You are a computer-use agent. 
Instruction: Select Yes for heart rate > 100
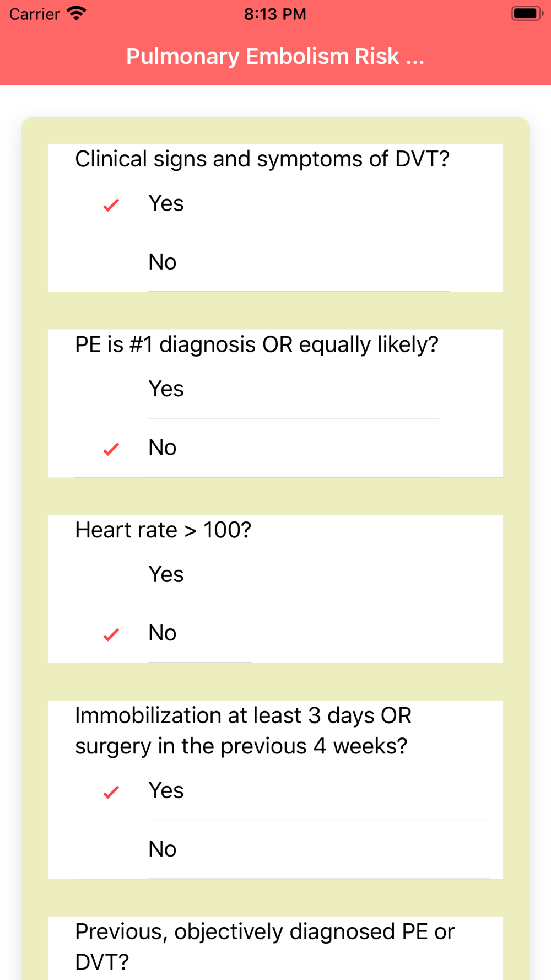tap(163, 574)
